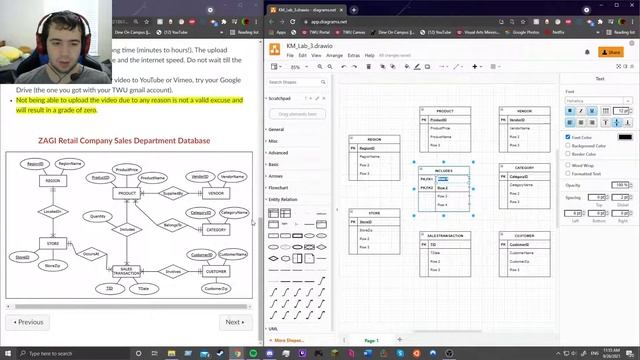Open the Arrange menu
The width and height of the screenshot is (640, 360).
click(334, 55)
